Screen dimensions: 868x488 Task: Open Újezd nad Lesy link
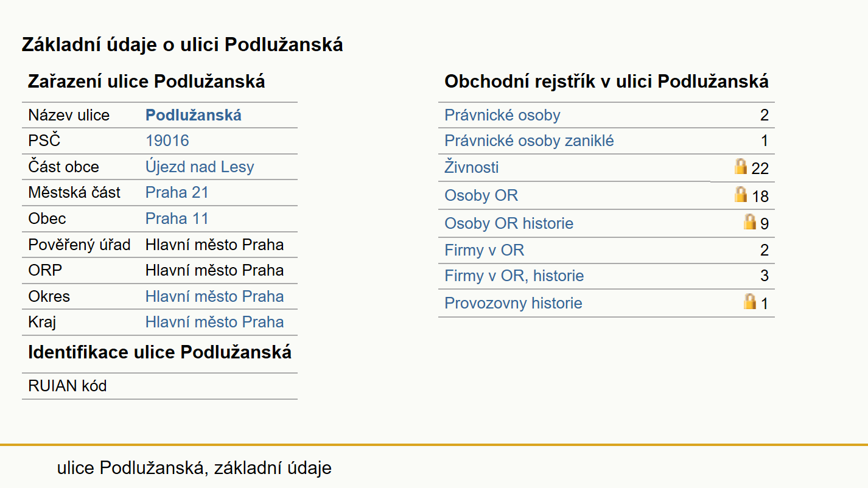click(200, 167)
